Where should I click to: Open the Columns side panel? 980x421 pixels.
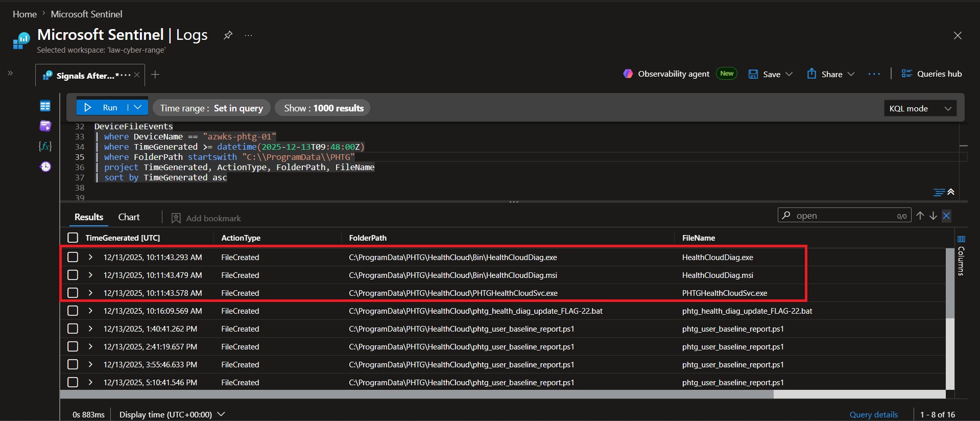click(x=961, y=255)
